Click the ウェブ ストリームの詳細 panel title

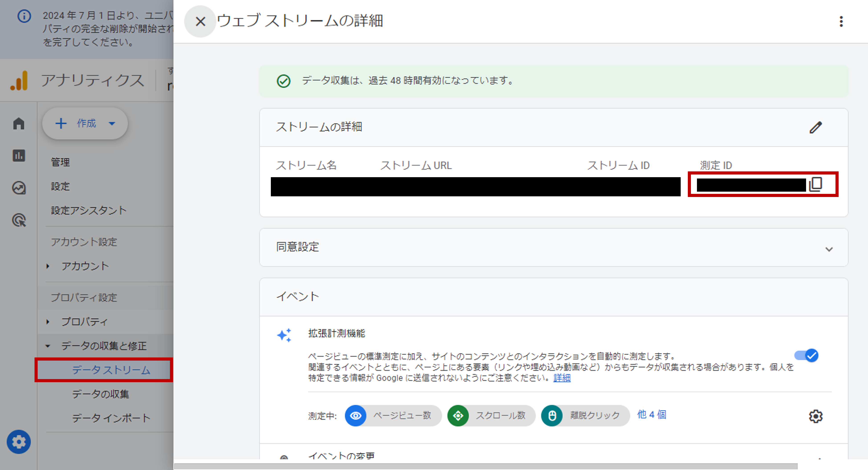click(x=300, y=21)
